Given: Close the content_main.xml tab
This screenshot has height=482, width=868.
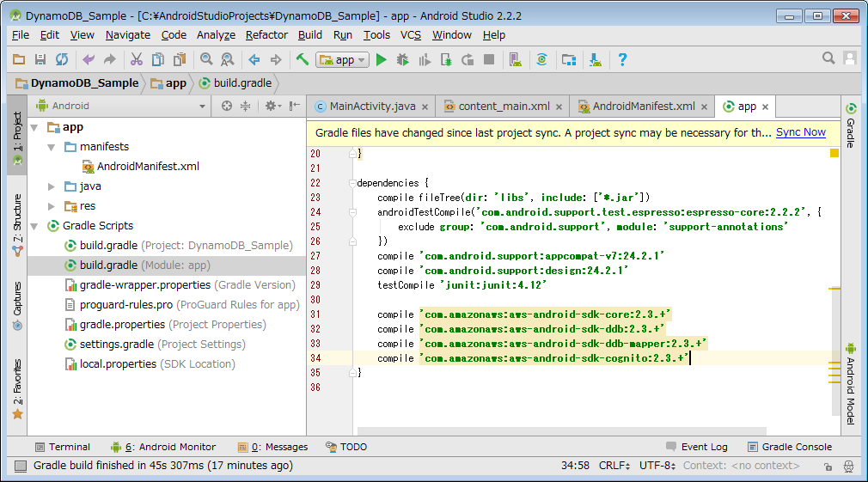Looking at the screenshot, I should [559, 107].
